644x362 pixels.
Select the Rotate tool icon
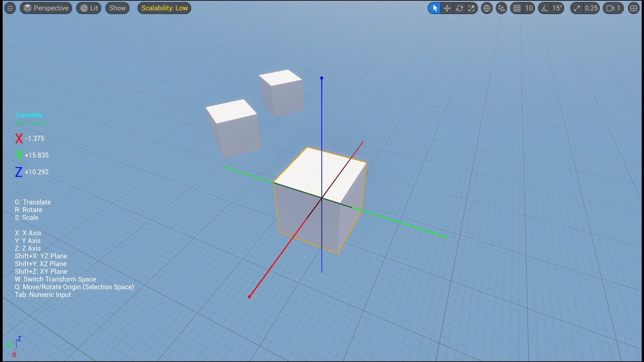pyautogui.click(x=459, y=8)
